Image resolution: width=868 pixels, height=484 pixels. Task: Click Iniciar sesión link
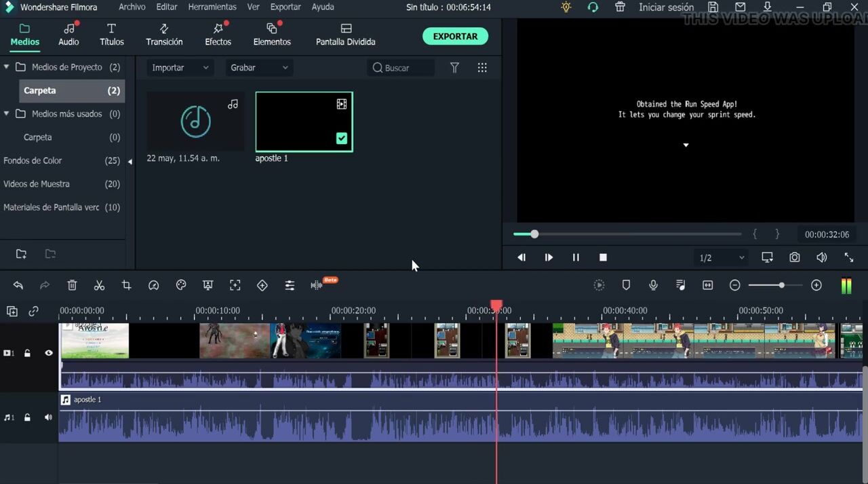coord(666,7)
